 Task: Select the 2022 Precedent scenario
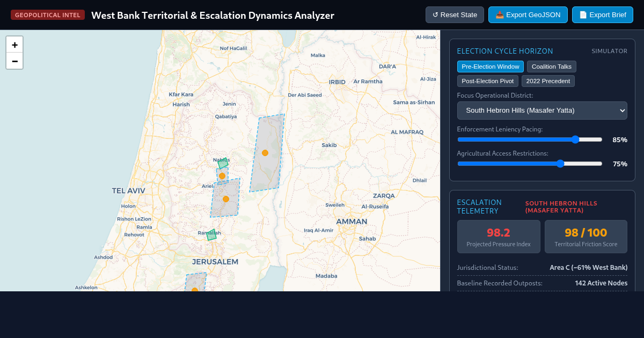click(x=548, y=81)
